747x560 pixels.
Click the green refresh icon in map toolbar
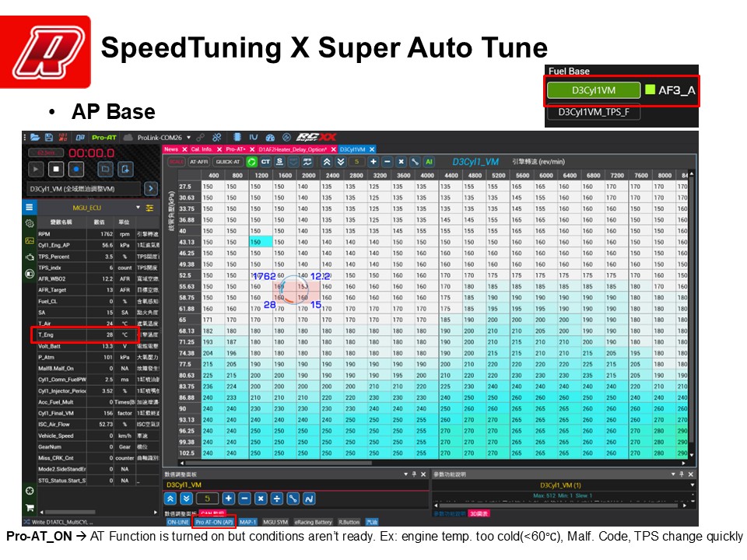coord(251,162)
